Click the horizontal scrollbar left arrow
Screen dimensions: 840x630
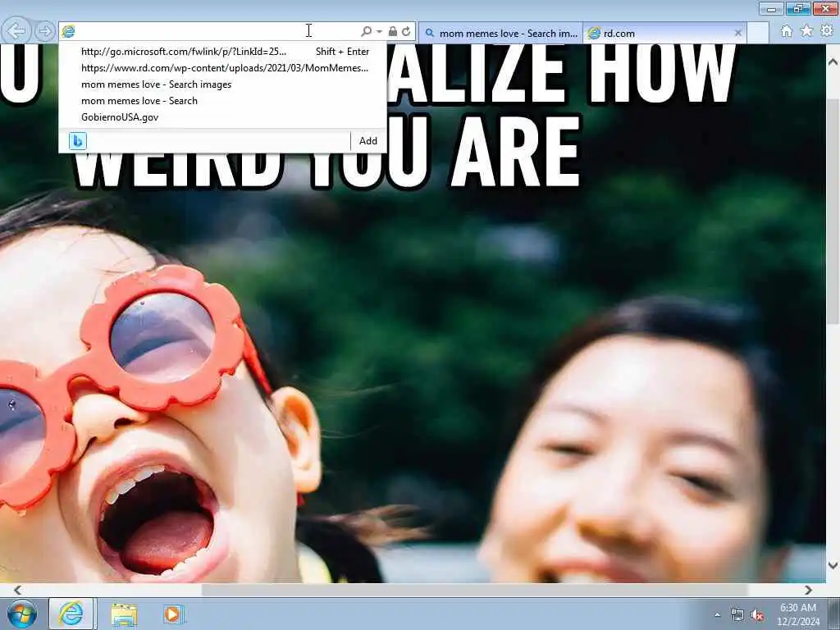click(17, 590)
